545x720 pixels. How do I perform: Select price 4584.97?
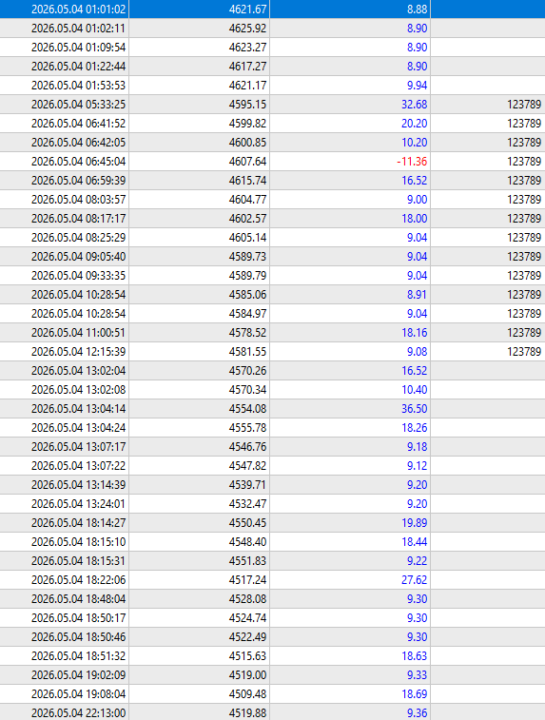click(247, 314)
